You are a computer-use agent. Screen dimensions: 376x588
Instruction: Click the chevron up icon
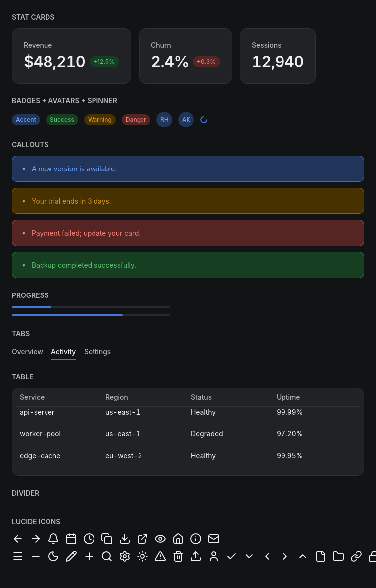click(303, 556)
